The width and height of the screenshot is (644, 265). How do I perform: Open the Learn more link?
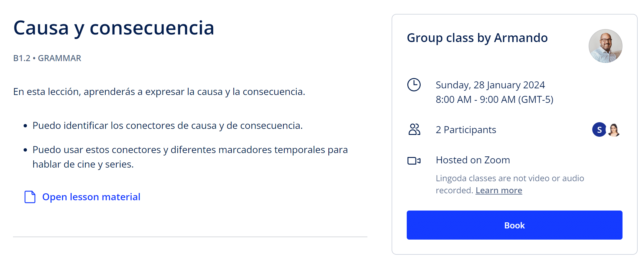pos(499,190)
